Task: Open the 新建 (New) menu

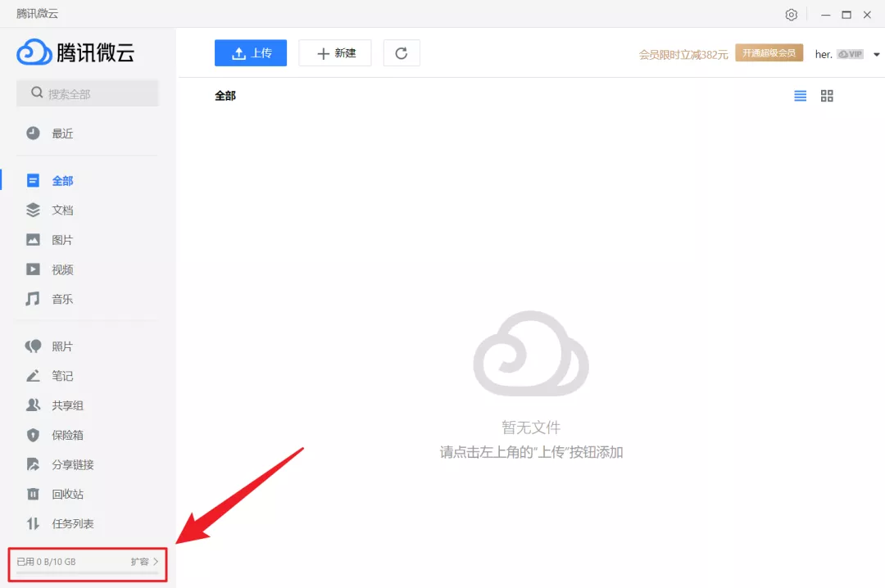Action: (x=334, y=52)
